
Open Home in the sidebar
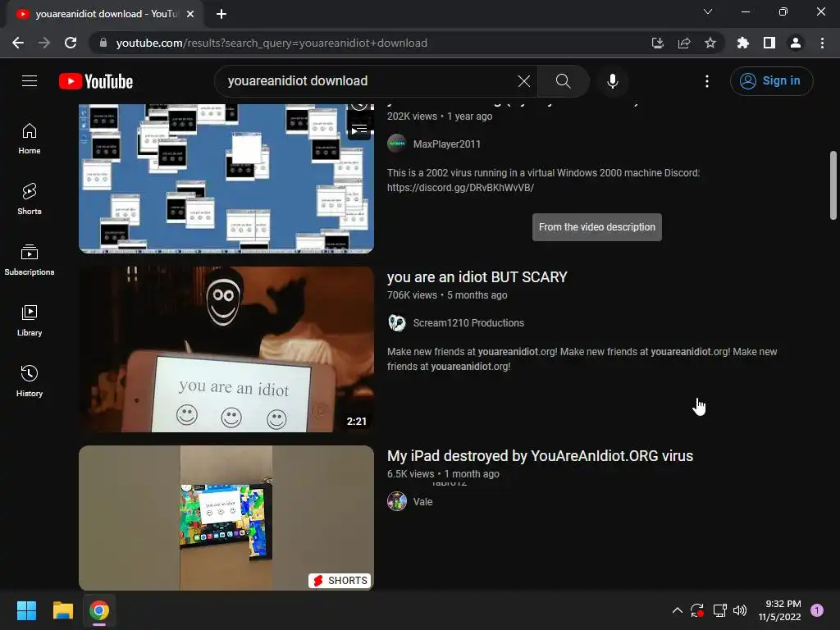(30, 139)
